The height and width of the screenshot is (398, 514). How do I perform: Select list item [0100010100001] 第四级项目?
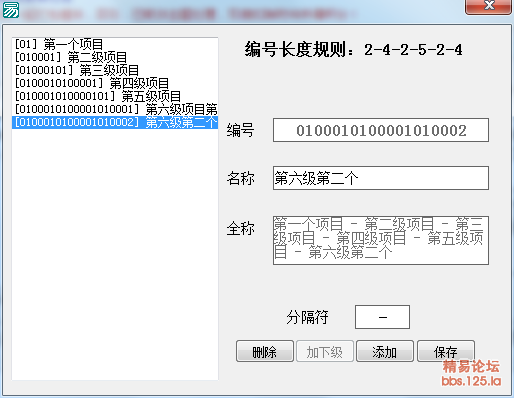click(115, 83)
